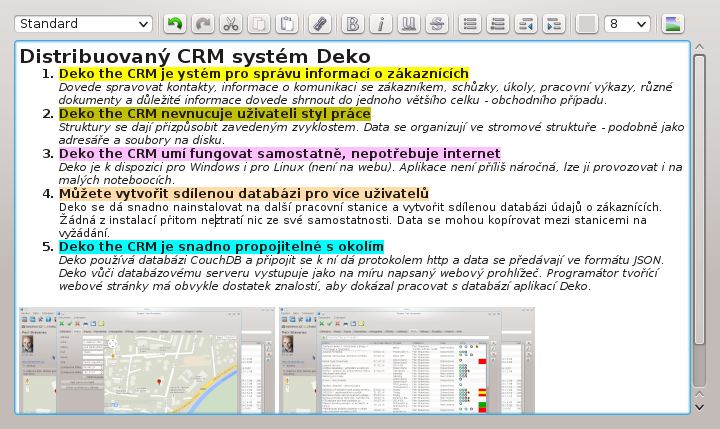Click the scroll down arrow at the bottom

pos(699,407)
